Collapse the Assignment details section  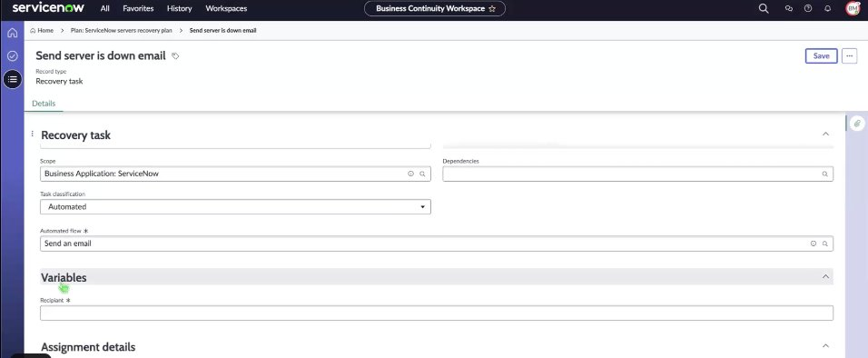click(x=825, y=346)
